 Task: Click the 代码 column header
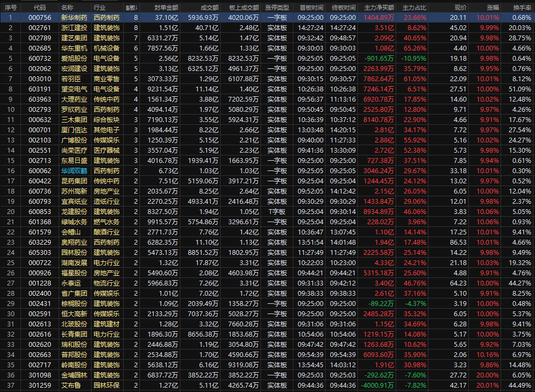40,8
